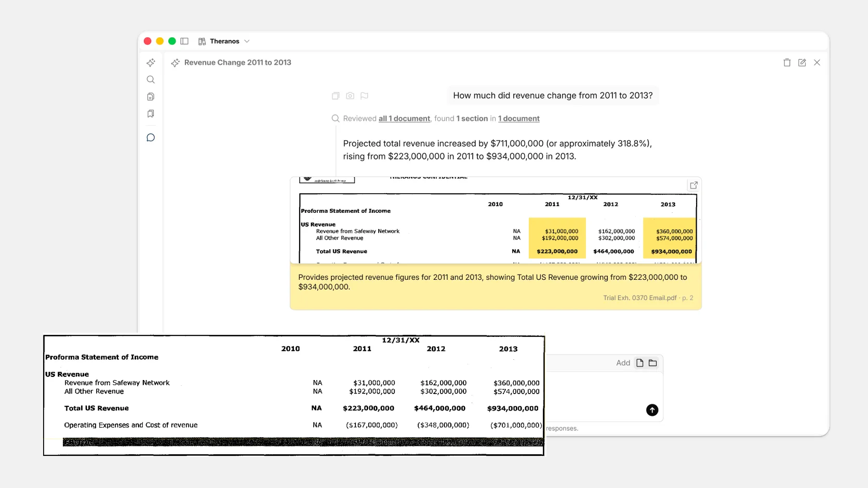The width and height of the screenshot is (868, 488).
Task: Click the magnifier icon beside 'Reviewed'
Action: (x=336, y=118)
